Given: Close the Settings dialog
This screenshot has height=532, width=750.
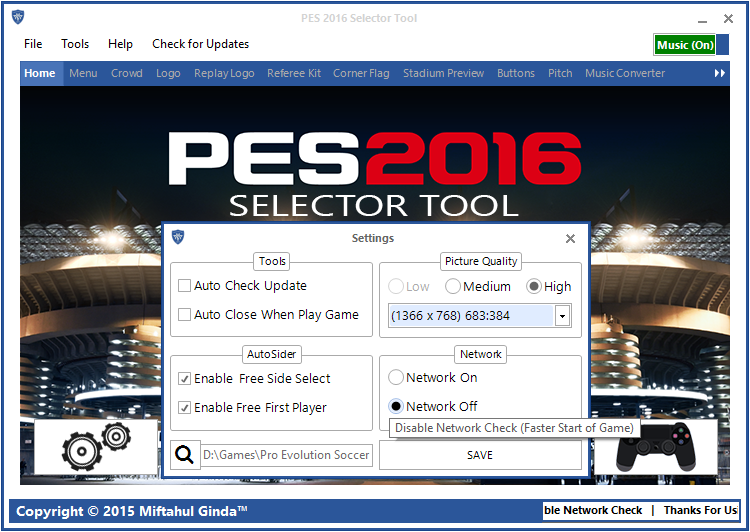Looking at the screenshot, I should pyautogui.click(x=570, y=239).
